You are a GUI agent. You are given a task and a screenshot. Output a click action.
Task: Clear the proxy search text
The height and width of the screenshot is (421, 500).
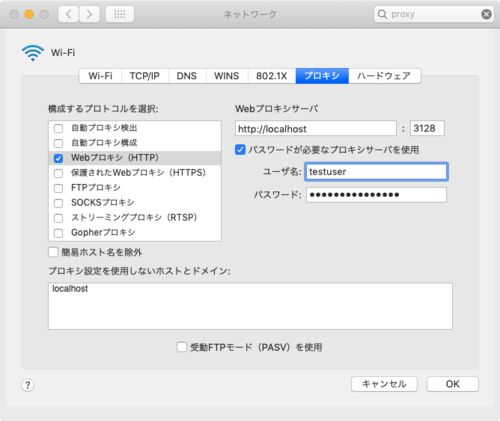(x=486, y=14)
